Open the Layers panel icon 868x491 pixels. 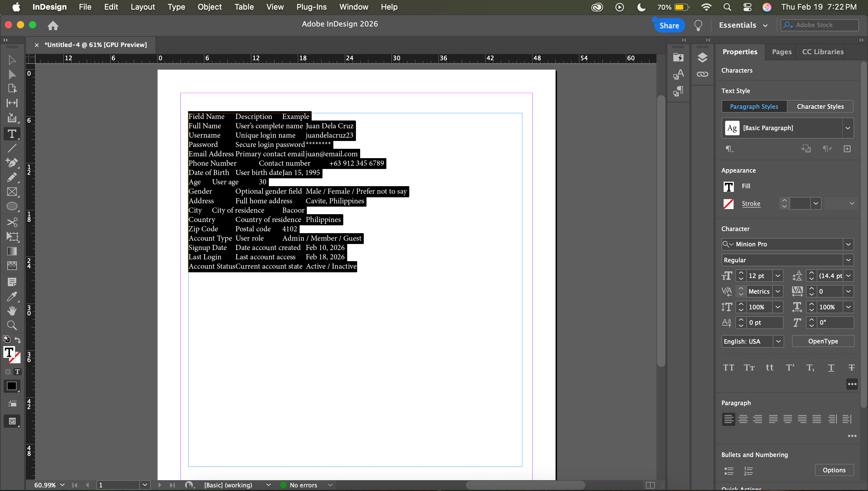(x=702, y=58)
